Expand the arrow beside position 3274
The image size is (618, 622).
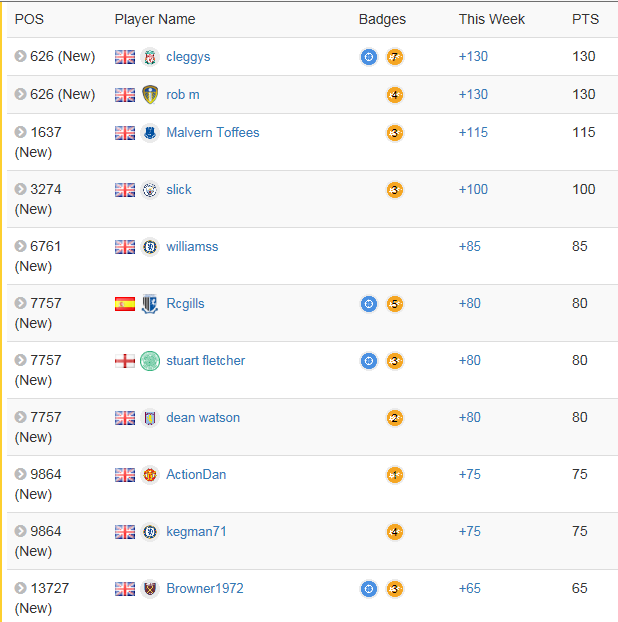[21, 190]
